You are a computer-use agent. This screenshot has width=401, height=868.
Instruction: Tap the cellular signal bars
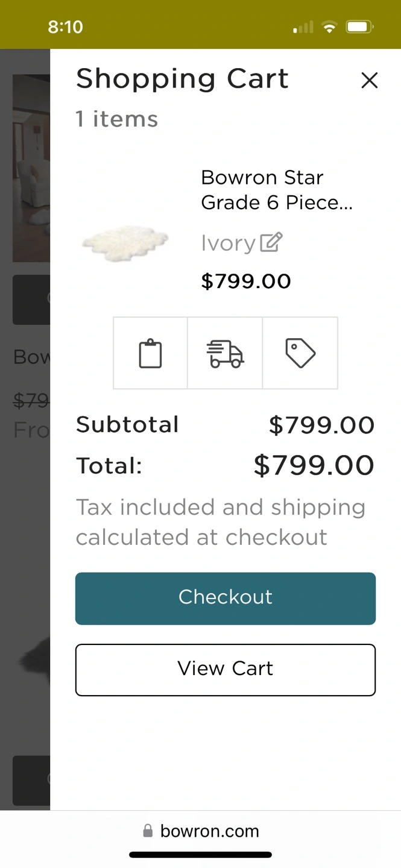pyautogui.click(x=303, y=27)
